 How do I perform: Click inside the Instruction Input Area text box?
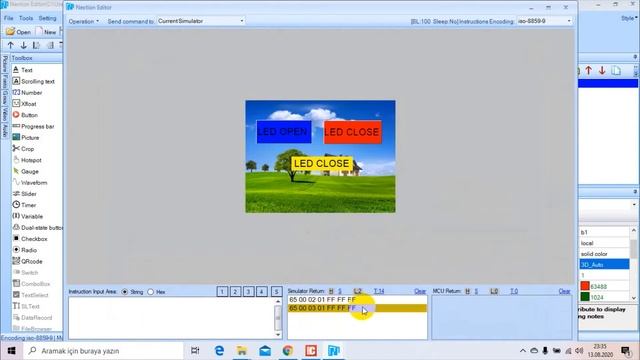[x=171, y=318]
